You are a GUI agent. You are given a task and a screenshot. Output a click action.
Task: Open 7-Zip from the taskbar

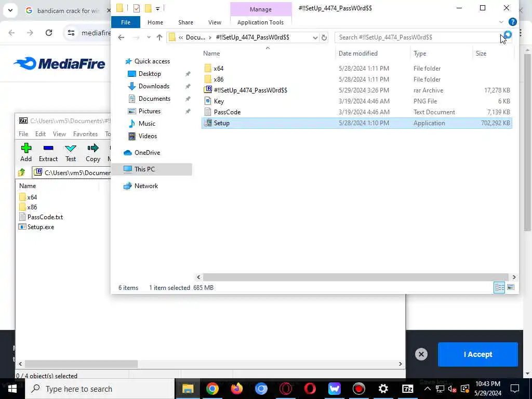coord(407,389)
